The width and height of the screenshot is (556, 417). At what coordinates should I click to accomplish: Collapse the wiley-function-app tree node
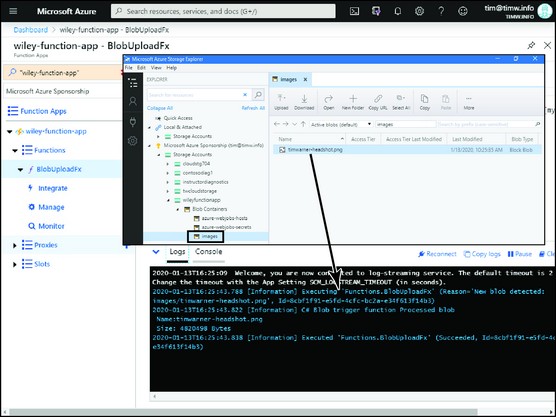pos(10,132)
